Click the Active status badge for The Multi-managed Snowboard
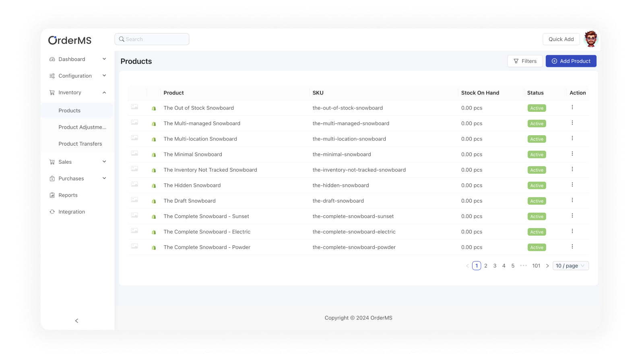Image resolution: width=644 pixels, height=362 pixels. coord(537,123)
